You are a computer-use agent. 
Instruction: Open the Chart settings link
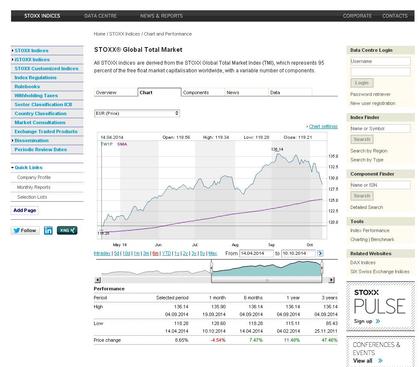(x=323, y=126)
